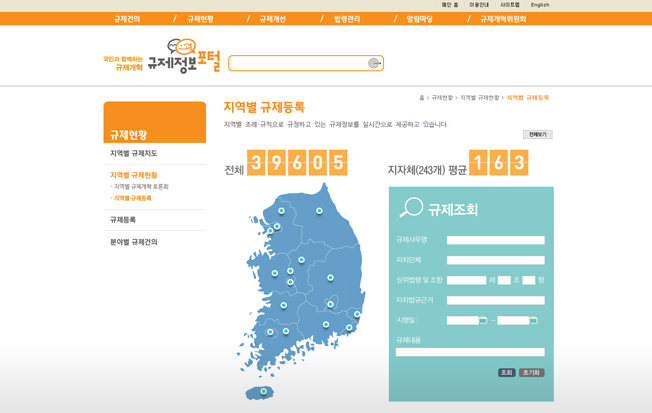Open 지역별 규제등록 sidebar submenu

pos(133,198)
